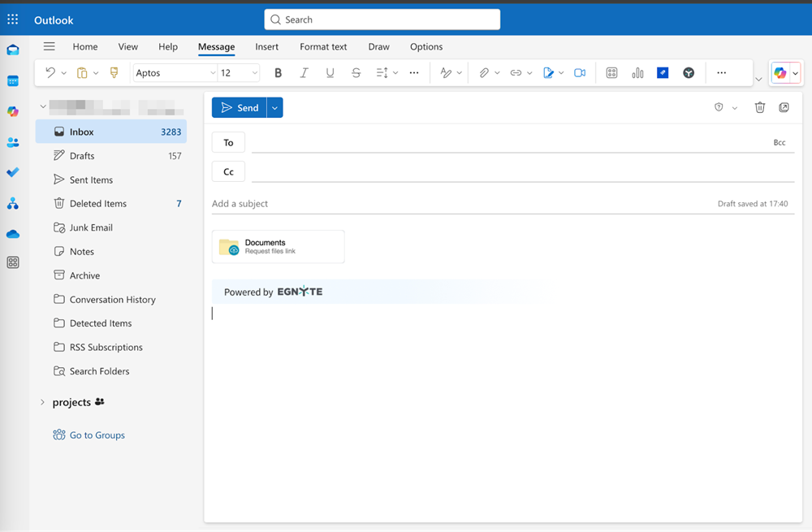Expand the projects group in folder list

42,402
